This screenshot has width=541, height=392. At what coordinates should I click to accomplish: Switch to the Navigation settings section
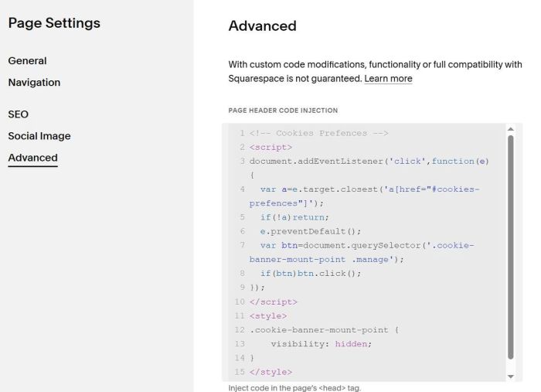34,83
